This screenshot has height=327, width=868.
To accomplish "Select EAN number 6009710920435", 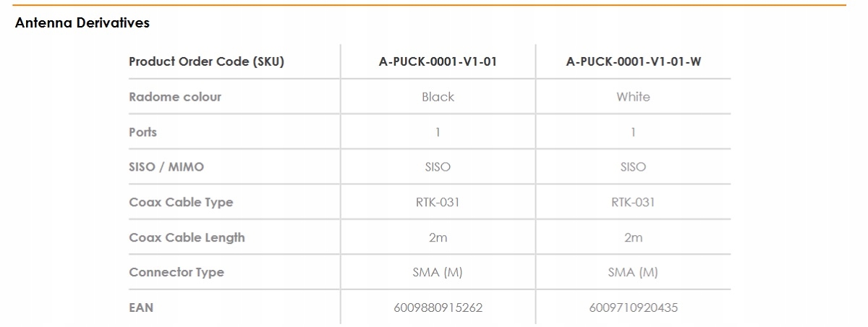I will point(633,307).
